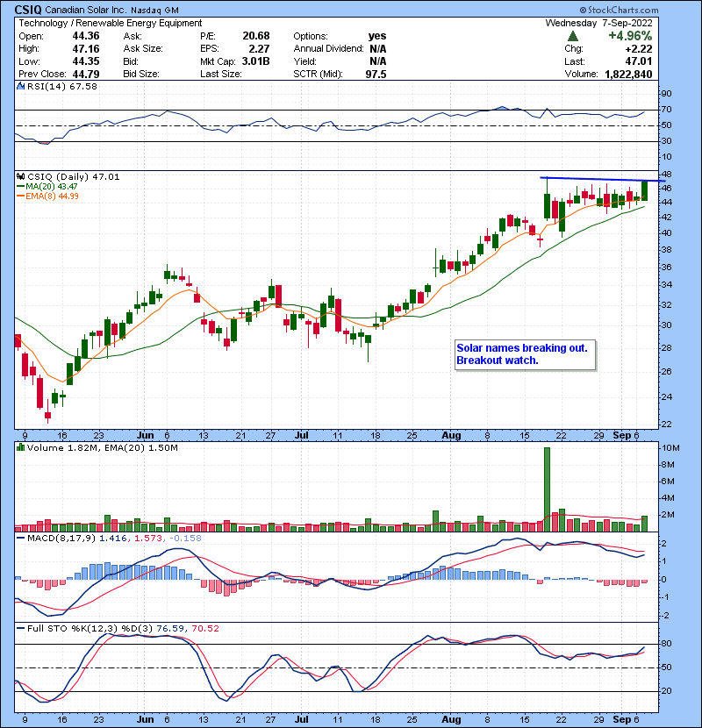
Task: Select the blue resistance trendline near 47
Action: pyautogui.click(x=597, y=179)
